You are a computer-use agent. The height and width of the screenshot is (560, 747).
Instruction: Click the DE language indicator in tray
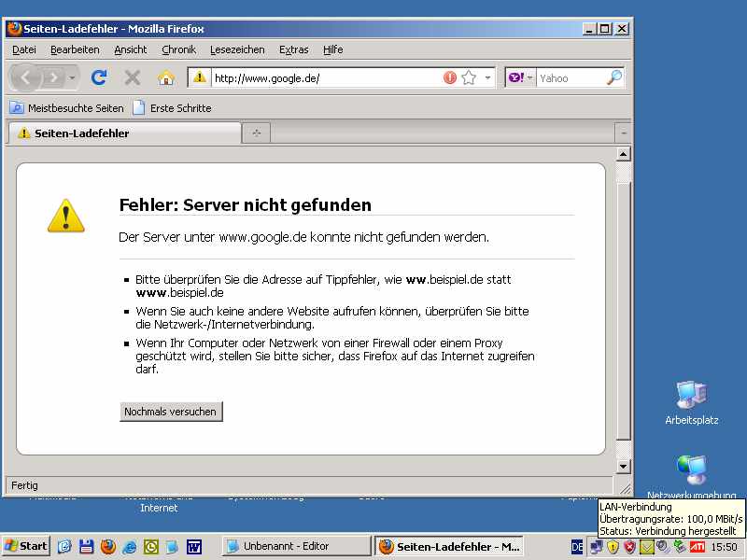coord(576,547)
